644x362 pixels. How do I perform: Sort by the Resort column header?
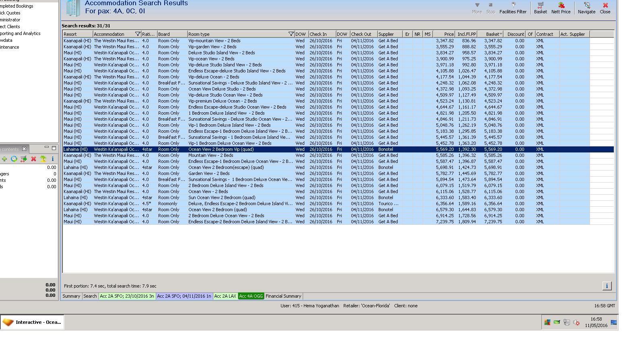[x=78, y=34]
